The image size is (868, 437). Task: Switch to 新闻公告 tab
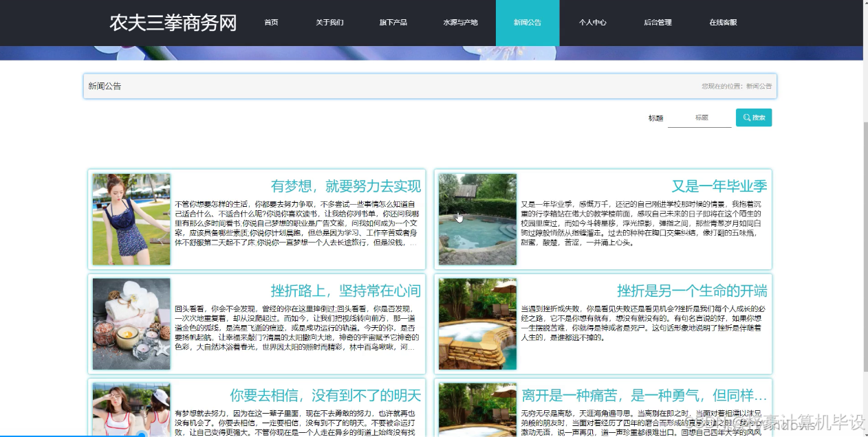[x=528, y=22]
